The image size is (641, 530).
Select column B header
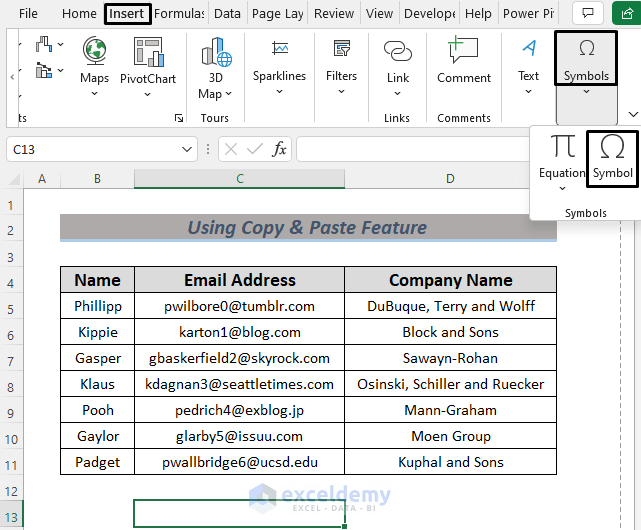click(x=97, y=179)
